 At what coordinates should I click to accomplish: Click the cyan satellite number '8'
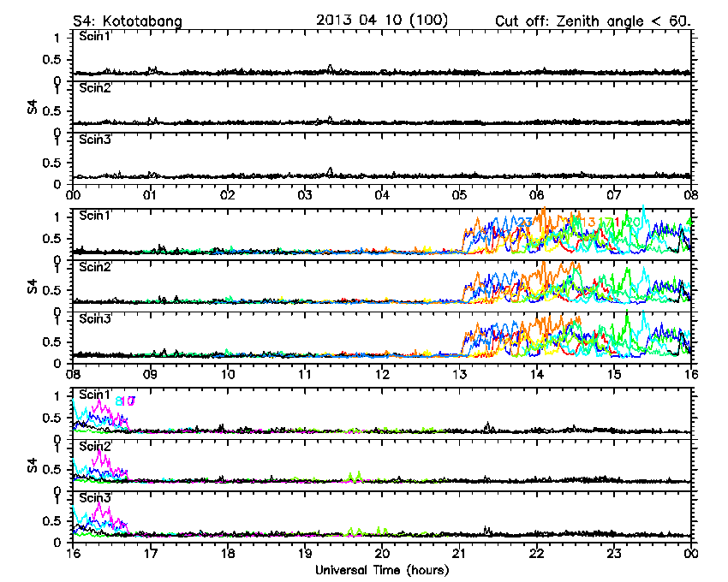(x=118, y=401)
